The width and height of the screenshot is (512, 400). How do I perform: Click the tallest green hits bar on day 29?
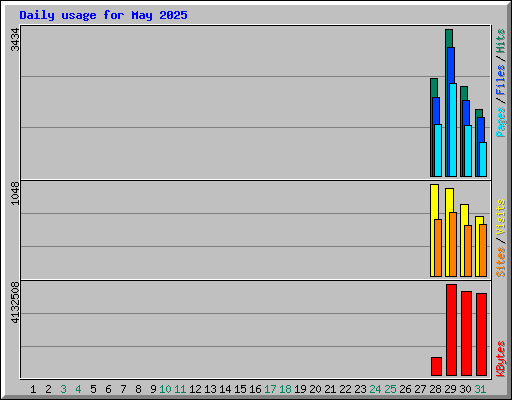(x=449, y=38)
